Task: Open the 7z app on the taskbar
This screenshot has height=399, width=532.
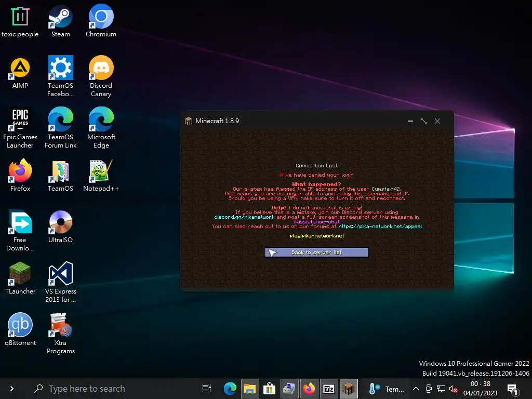Action: (329, 389)
